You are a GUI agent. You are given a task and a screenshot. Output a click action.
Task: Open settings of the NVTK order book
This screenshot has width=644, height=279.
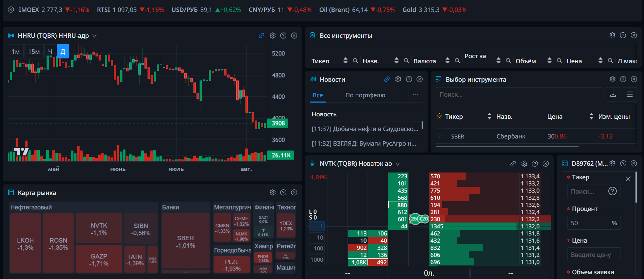point(524,164)
